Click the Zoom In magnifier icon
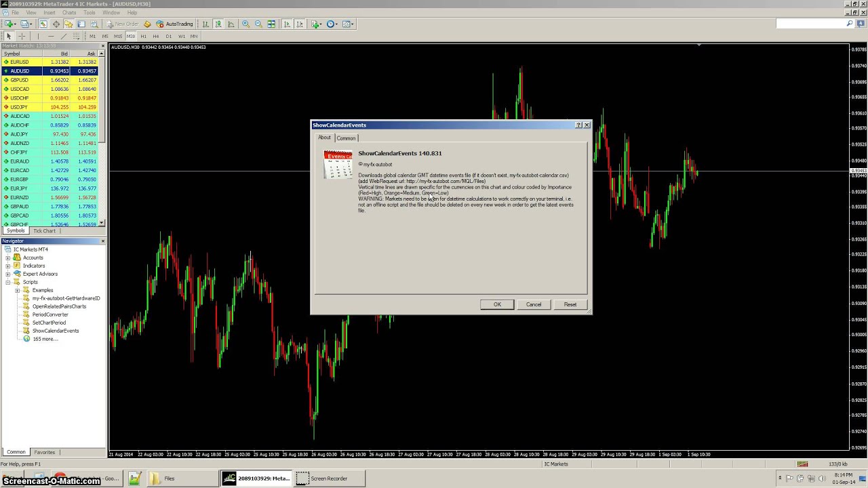Viewport: 868px width, 488px height. click(x=245, y=24)
